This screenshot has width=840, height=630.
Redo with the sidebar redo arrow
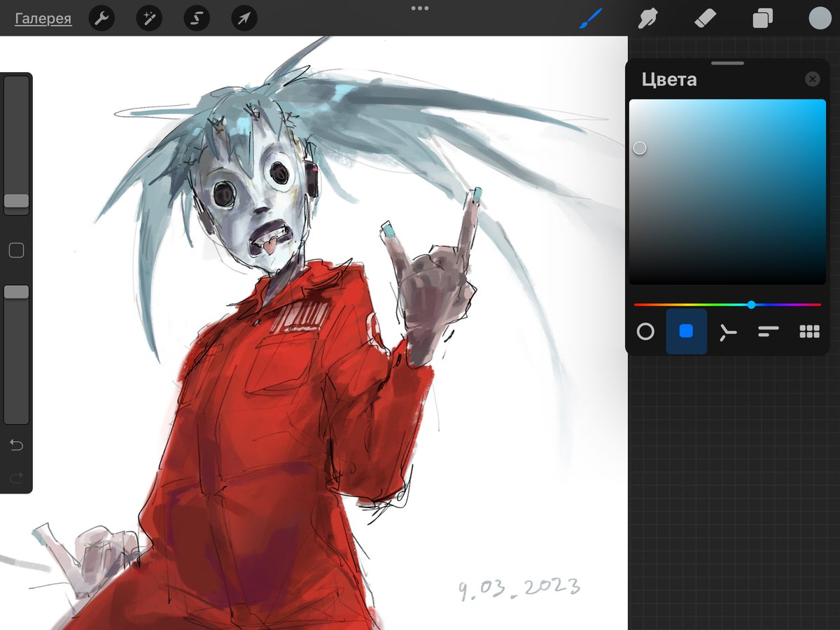pyautogui.click(x=16, y=477)
